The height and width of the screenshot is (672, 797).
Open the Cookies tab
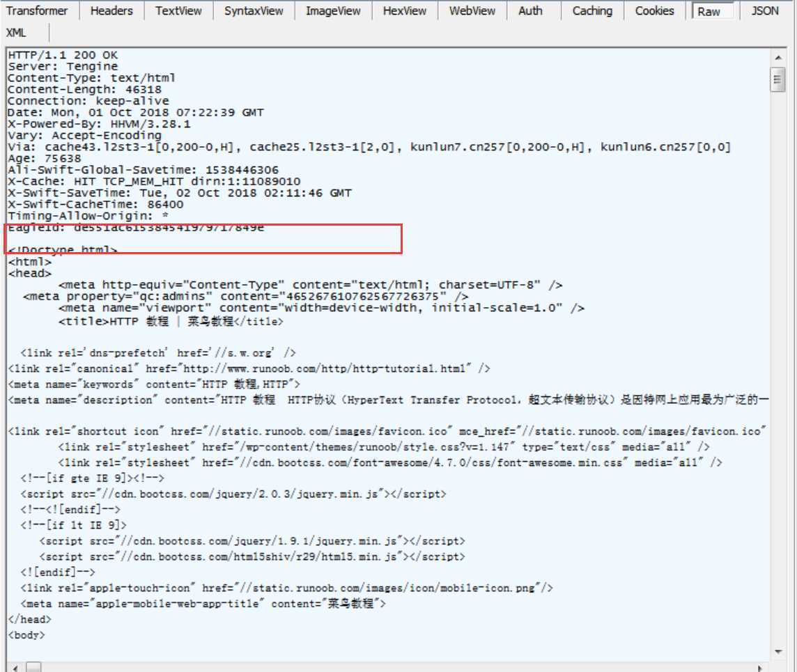[655, 10]
